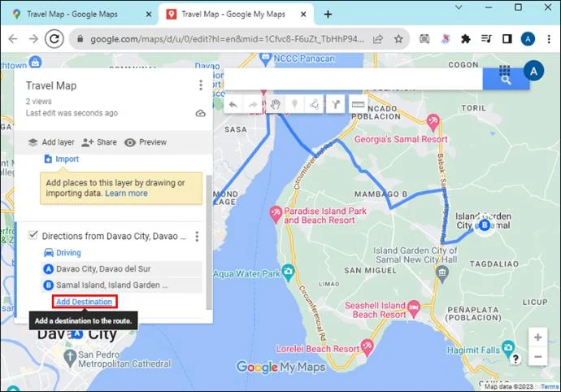Click the Travel Map title text

(x=51, y=85)
